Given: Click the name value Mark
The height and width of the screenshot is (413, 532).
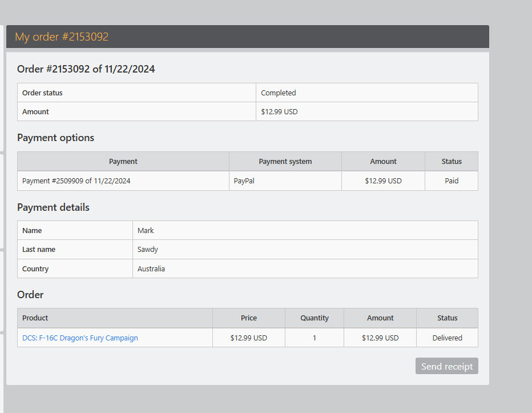Looking at the screenshot, I should pos(146,230).
